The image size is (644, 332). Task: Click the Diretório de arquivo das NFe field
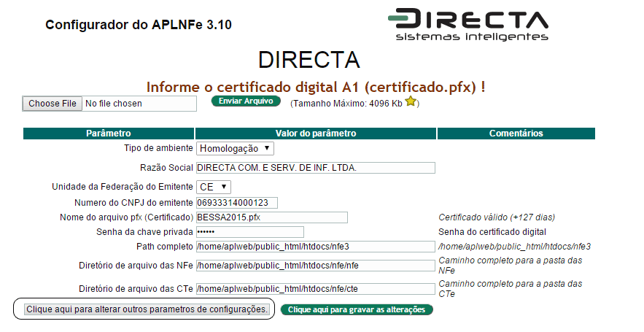pyautogui.click(x=315, y=266)
